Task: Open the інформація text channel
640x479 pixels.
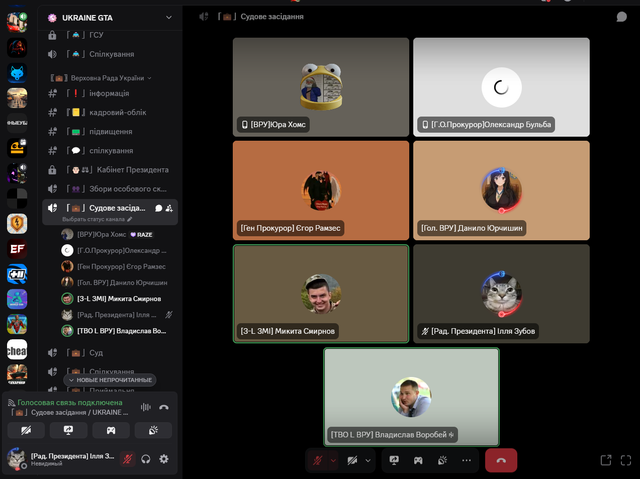Action: pyautogui.click(x=110, y=93)
